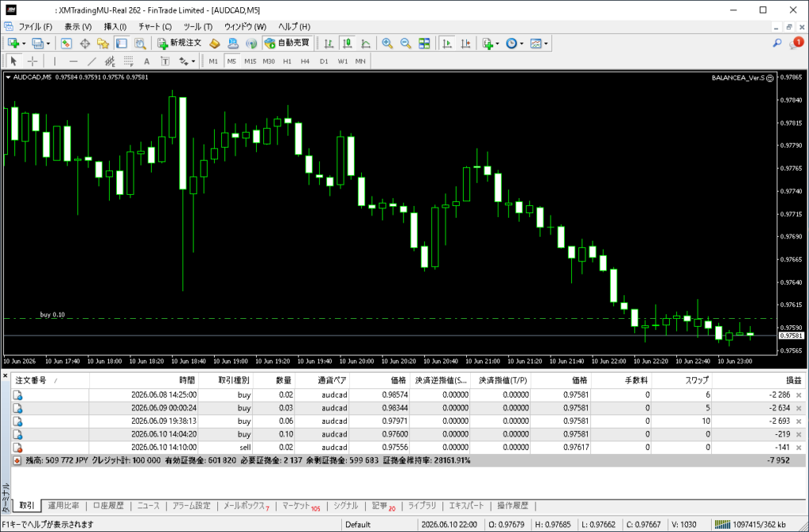Click the 新規注文 new order button
Viewport: 809px width, 532px height.
pos(179,43)
